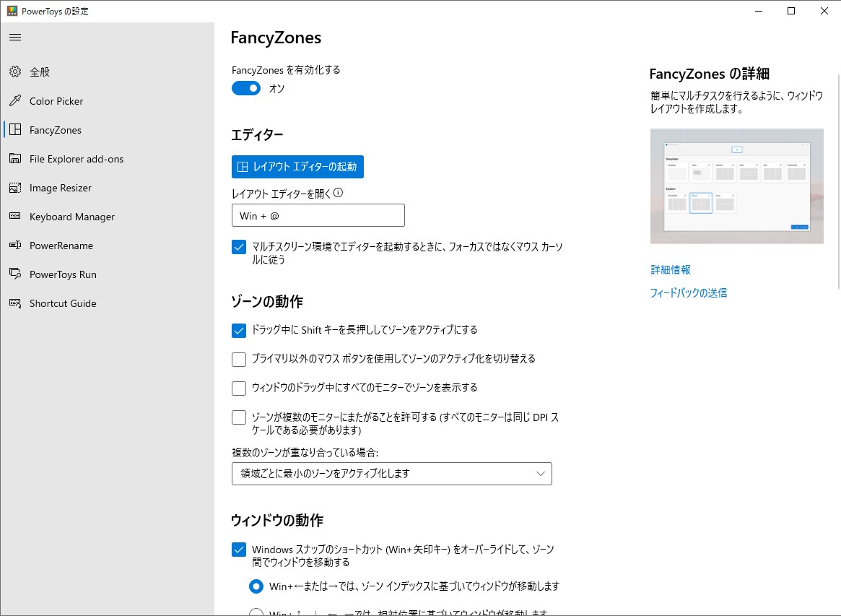The image size is (841, 616).
Task: Check show zones on all monitors while dragging
Action: [238, 388]
